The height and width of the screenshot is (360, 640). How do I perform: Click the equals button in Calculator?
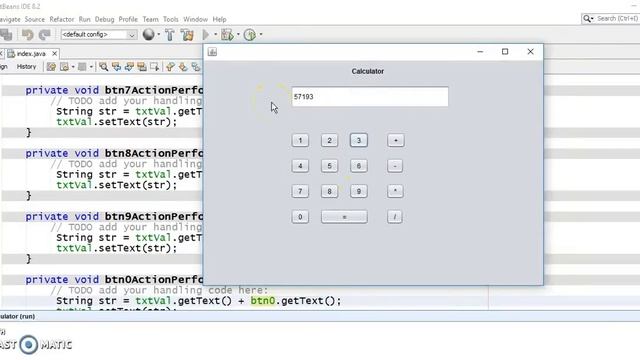(344, 217)
